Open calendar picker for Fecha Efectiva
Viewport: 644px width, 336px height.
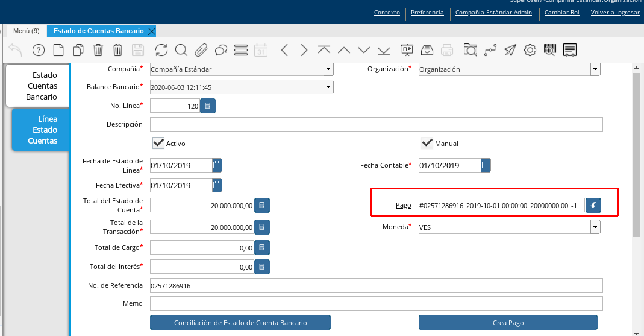point(217,185)
